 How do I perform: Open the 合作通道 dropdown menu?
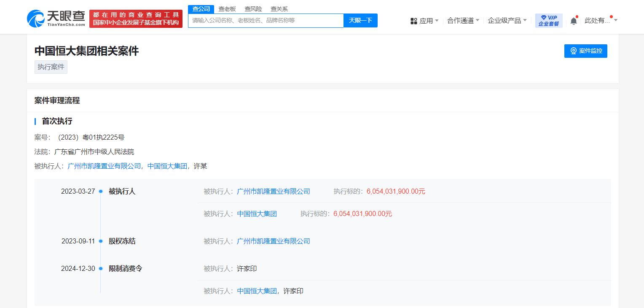(463, 20)
